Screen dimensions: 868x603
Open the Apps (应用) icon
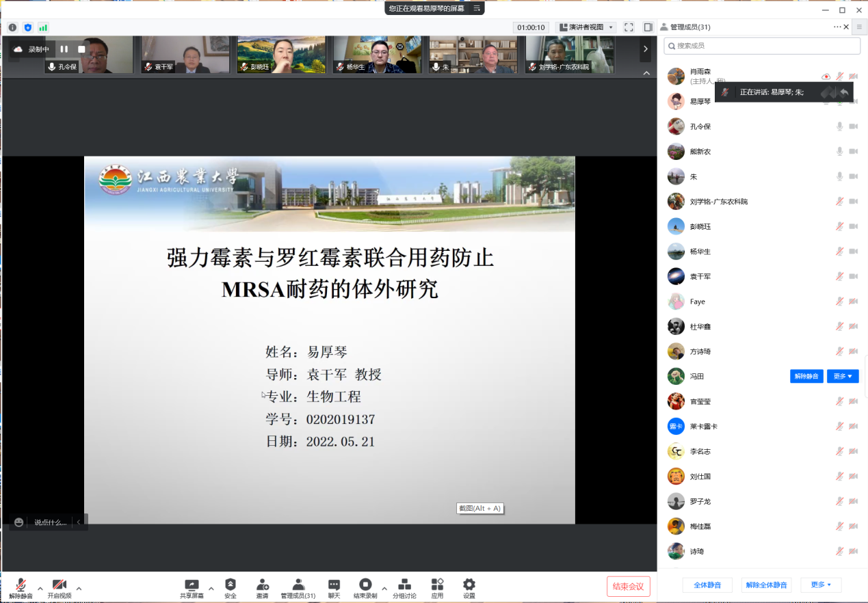pyautogui.click(x=437, y=585)
